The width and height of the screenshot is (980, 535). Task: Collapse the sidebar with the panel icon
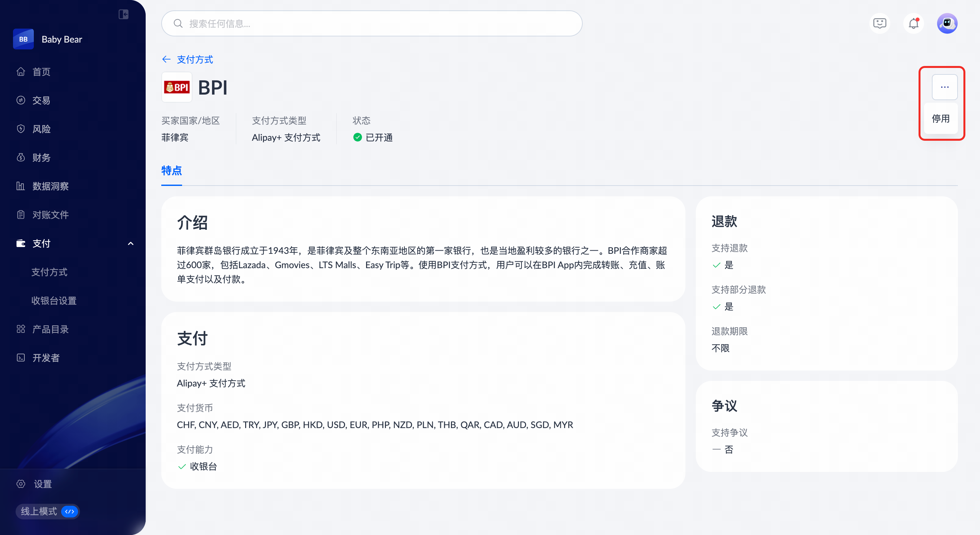tap(124, 14)
